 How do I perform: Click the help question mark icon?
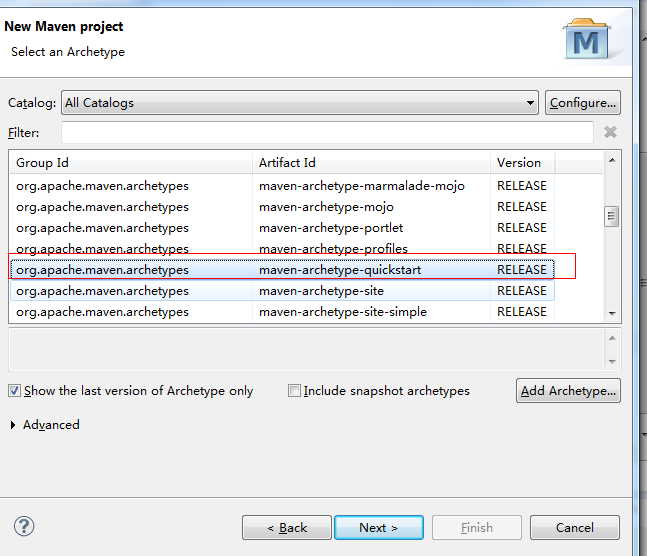coord(24,526)
